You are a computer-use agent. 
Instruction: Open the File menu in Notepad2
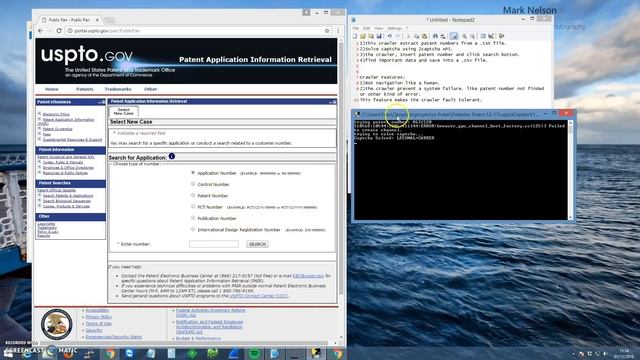[356, 28]
